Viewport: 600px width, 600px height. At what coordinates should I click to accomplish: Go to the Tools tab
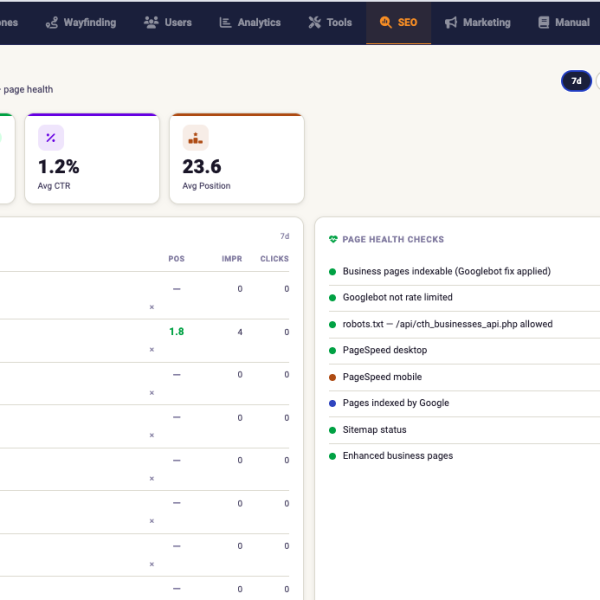click(x=330, y=23)
